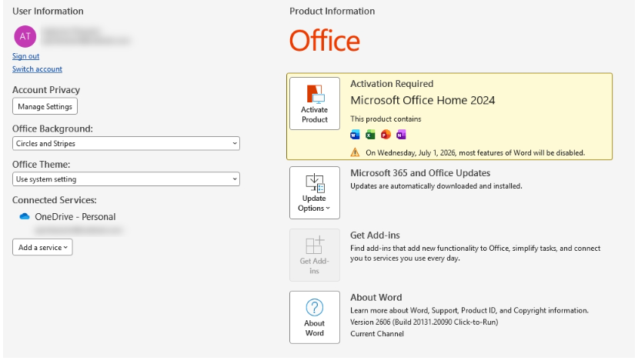Click the AT user avatar circle

(25, 36)
